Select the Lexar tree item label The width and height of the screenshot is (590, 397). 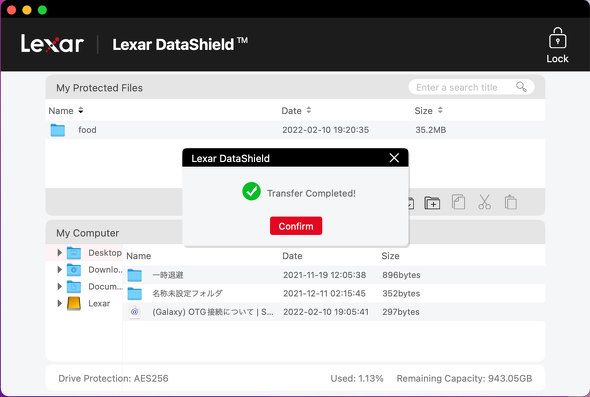[99, 304]
